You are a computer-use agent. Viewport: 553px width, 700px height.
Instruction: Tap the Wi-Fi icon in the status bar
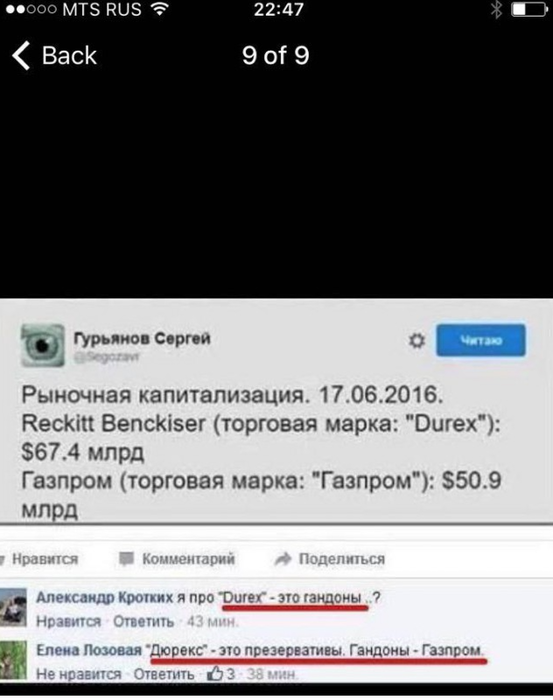(159, 9)
